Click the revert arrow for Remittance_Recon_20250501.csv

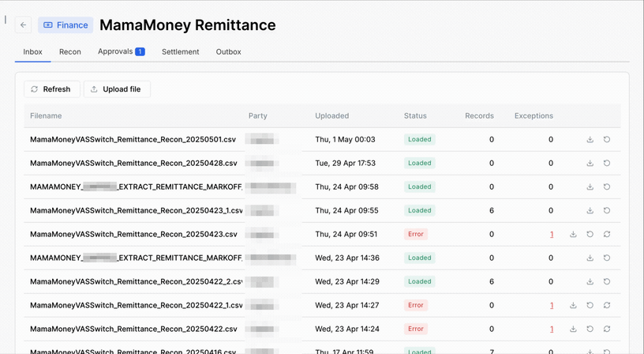607,139
